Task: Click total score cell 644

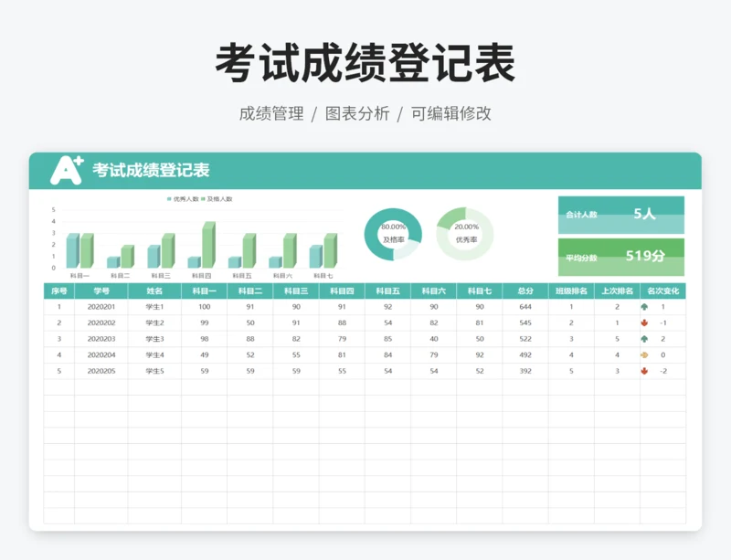Action: (525, 307)
